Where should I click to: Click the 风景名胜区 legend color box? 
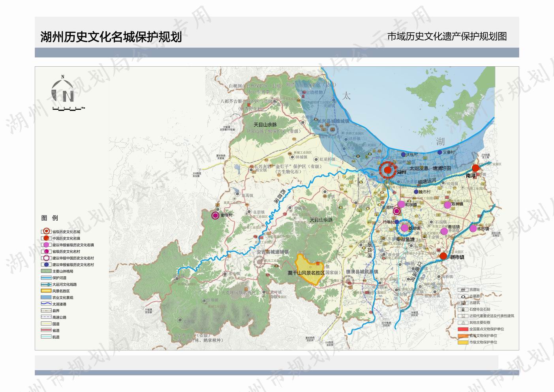point(46,291)
